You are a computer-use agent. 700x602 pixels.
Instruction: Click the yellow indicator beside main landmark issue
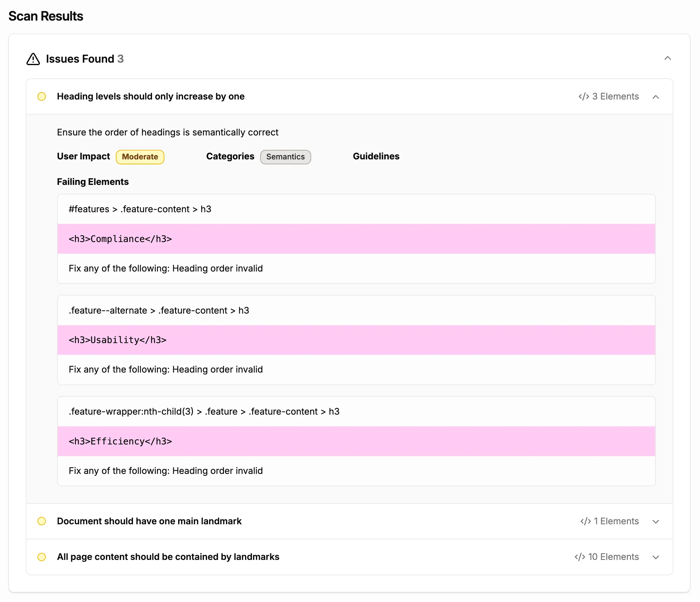pos(42,521)
